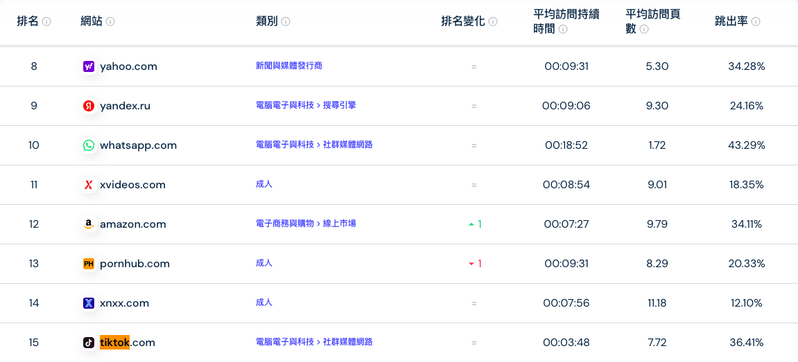Open the whatsapp.com website link

pos(138,146)
